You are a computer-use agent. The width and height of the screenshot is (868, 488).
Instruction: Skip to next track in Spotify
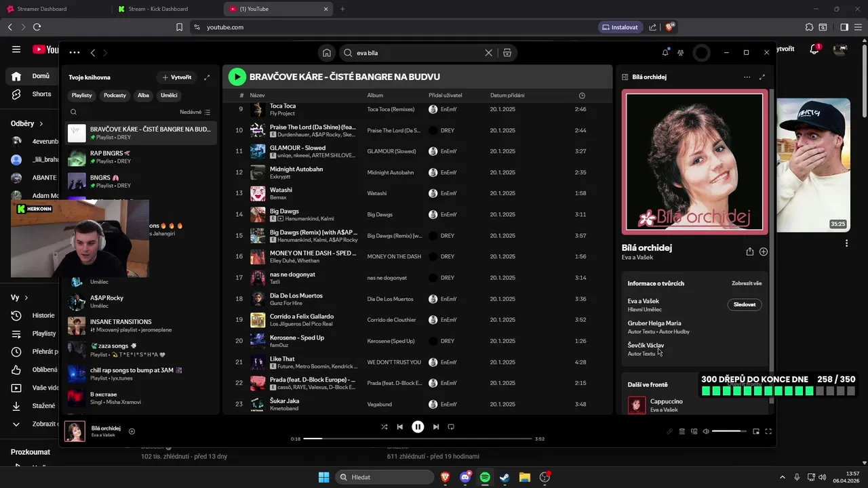pyautogui.click(x=436, y=427)
